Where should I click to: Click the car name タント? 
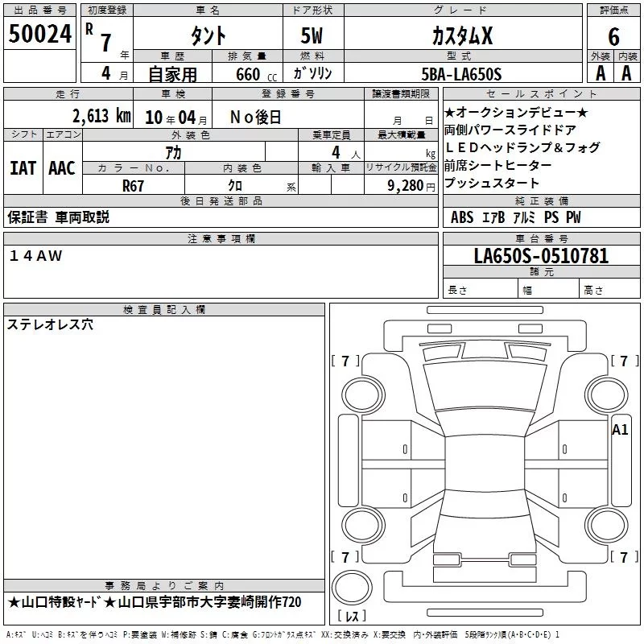pos(208,35)
